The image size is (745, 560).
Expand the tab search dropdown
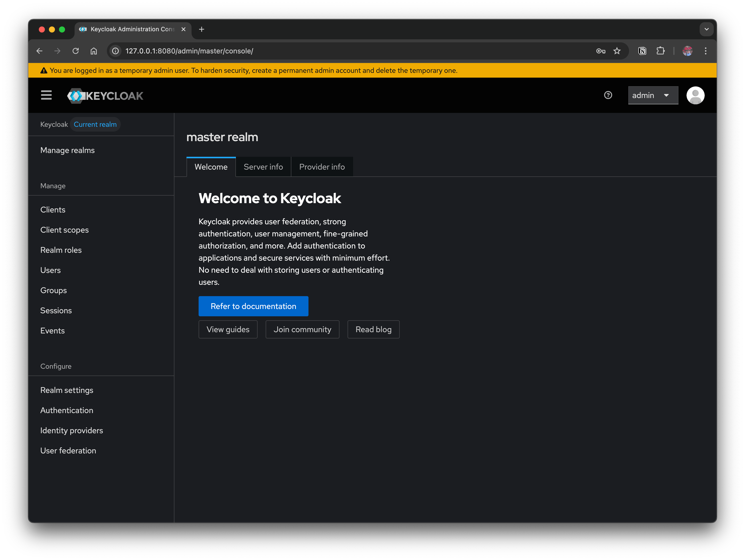(x=706, y=29)
